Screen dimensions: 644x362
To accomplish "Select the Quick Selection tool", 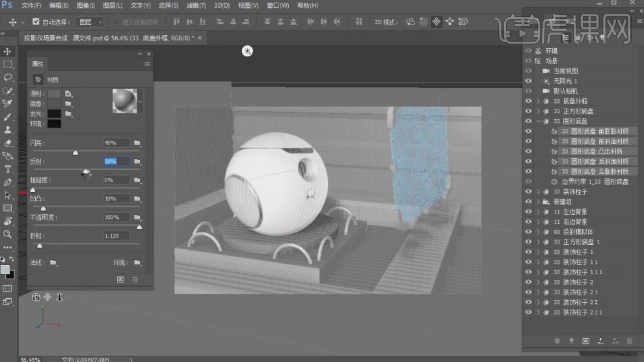I will click(x=7, y=90).
